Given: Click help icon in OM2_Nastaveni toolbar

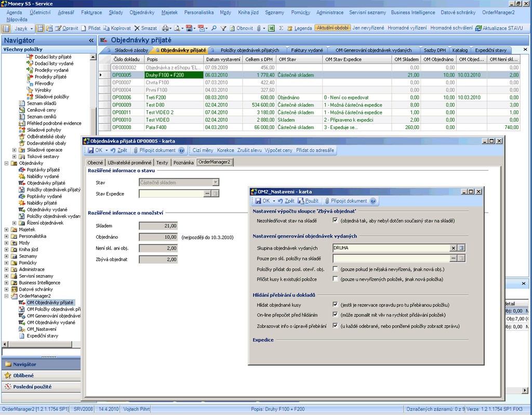Looking at the screenshot, I should pos(373,201).
